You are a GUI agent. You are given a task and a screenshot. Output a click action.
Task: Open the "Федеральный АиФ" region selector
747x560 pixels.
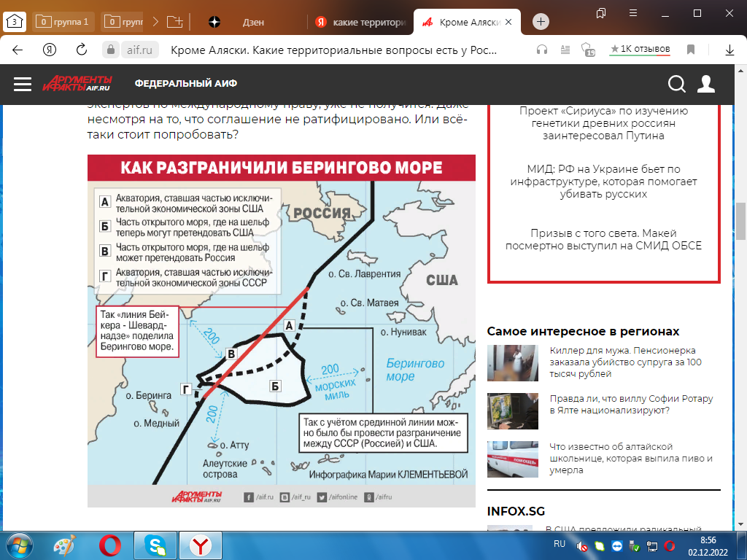pos(186,83)
